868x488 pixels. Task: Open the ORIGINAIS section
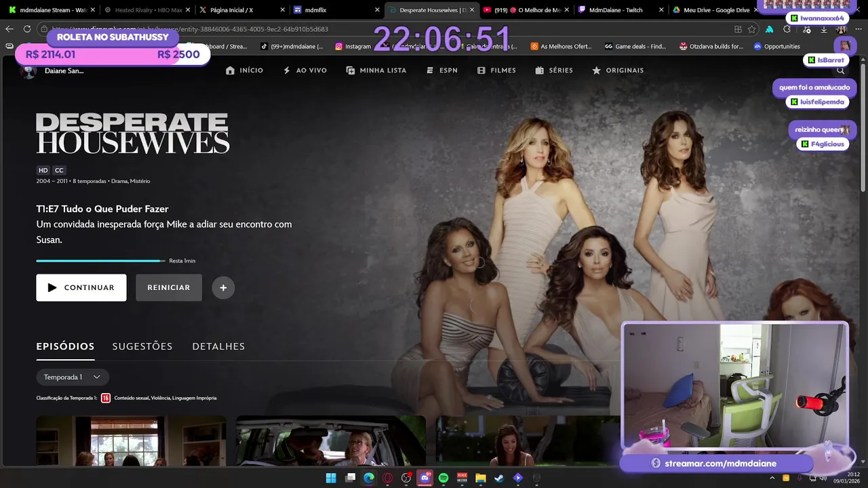618,70
